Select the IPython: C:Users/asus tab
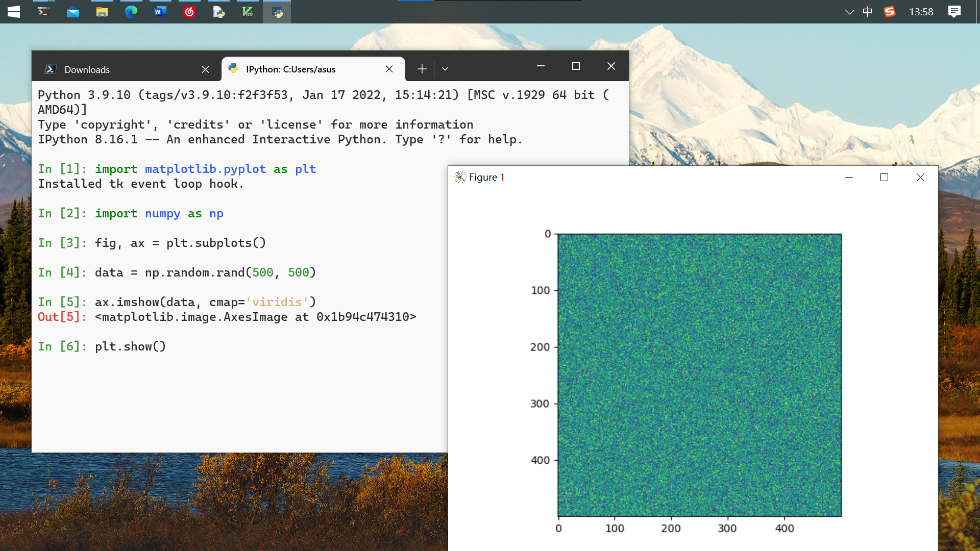 click(313, 69)
